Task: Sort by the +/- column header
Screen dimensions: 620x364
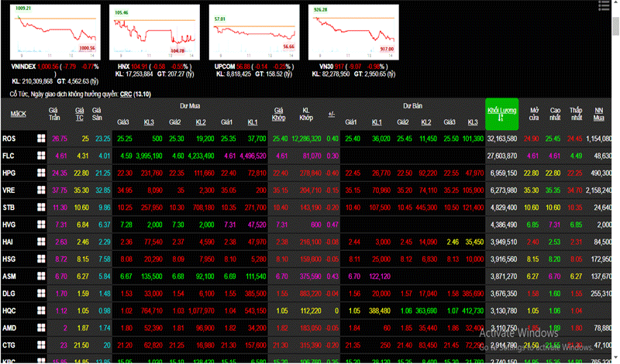Action: click(332, 114)
